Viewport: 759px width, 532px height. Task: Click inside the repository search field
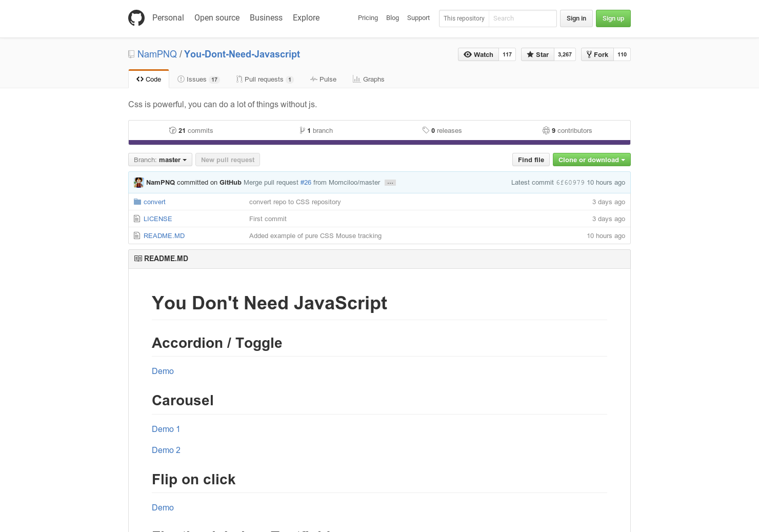(522, 18)
